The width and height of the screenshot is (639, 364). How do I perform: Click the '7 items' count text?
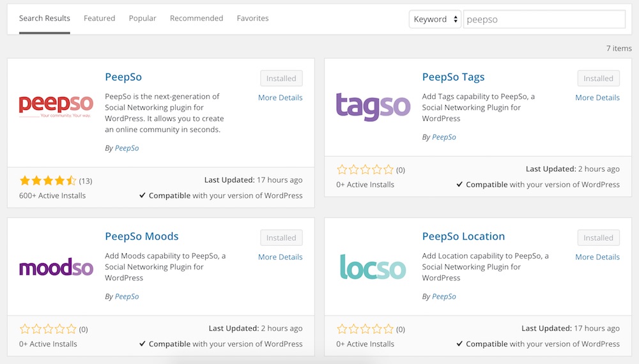click(619, 49)
